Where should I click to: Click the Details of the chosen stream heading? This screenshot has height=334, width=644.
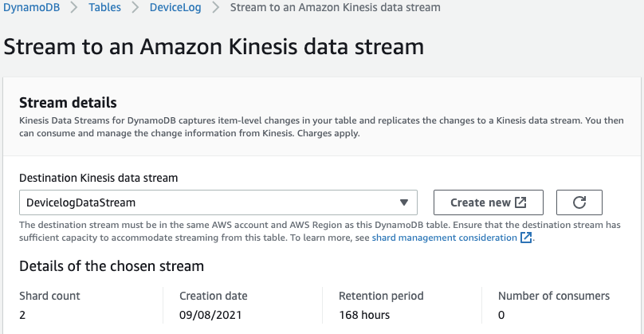pyautogui.click(x=112, y=265)
